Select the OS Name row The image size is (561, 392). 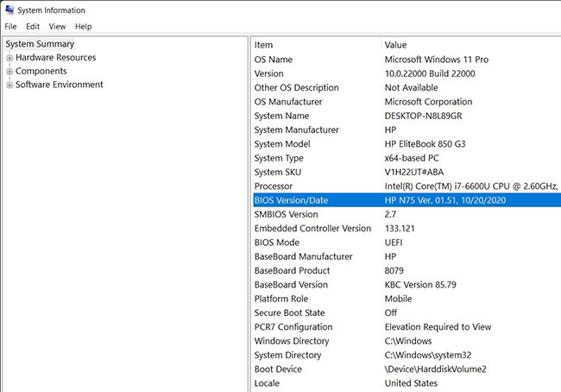point(274,60)
